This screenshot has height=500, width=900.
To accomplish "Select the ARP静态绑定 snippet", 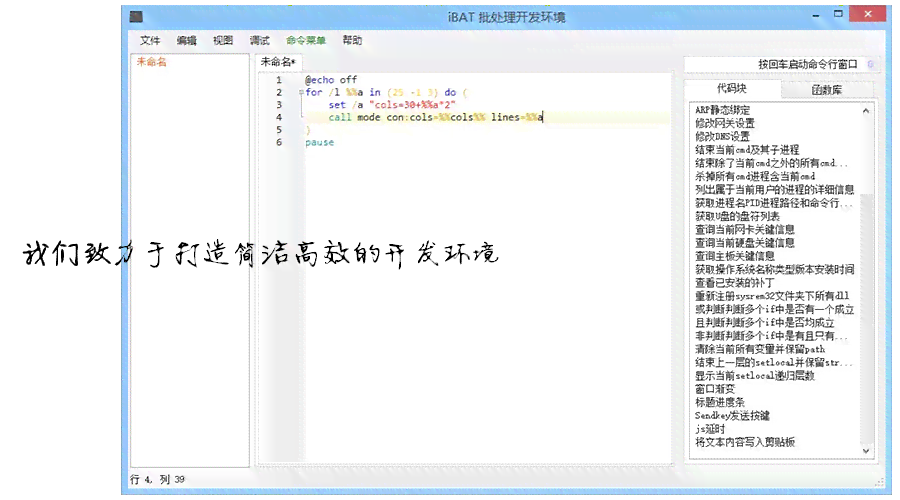I will pos(723,110).
